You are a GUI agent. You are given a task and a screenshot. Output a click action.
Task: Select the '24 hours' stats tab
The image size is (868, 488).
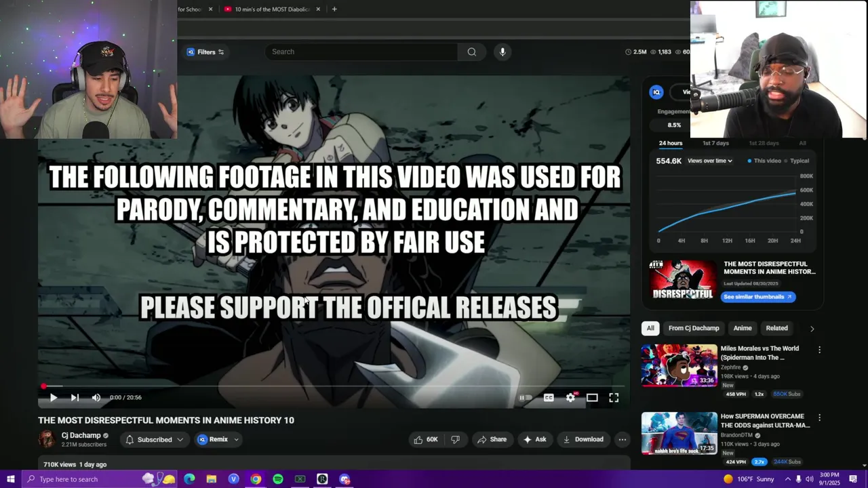click(x=671, y=143)
